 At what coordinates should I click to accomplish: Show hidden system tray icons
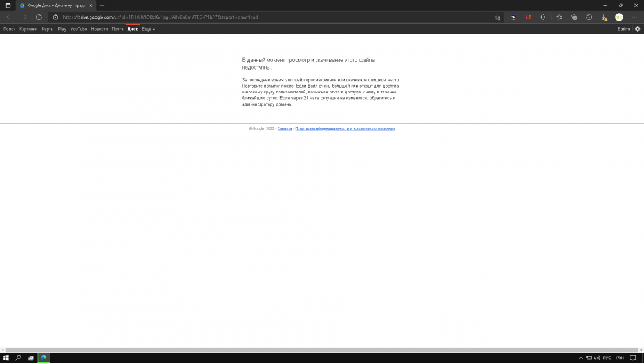(x=581, y=358)
